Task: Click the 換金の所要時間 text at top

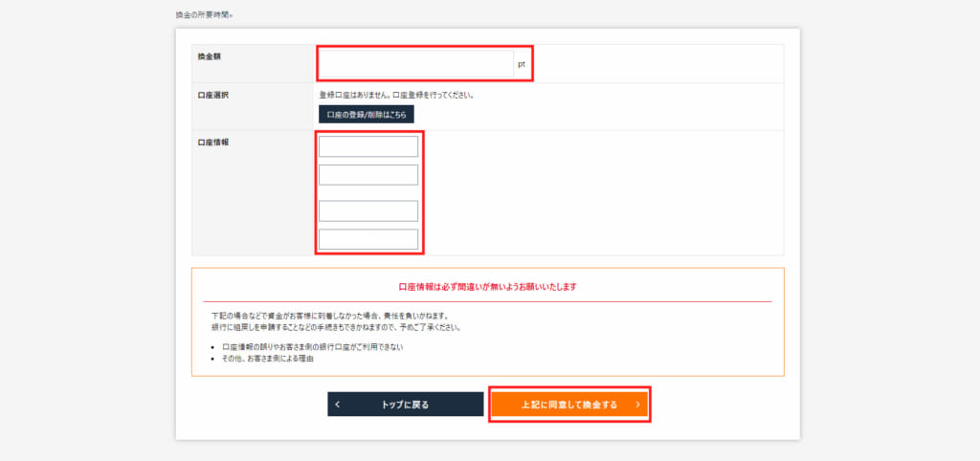Action: 205,13
